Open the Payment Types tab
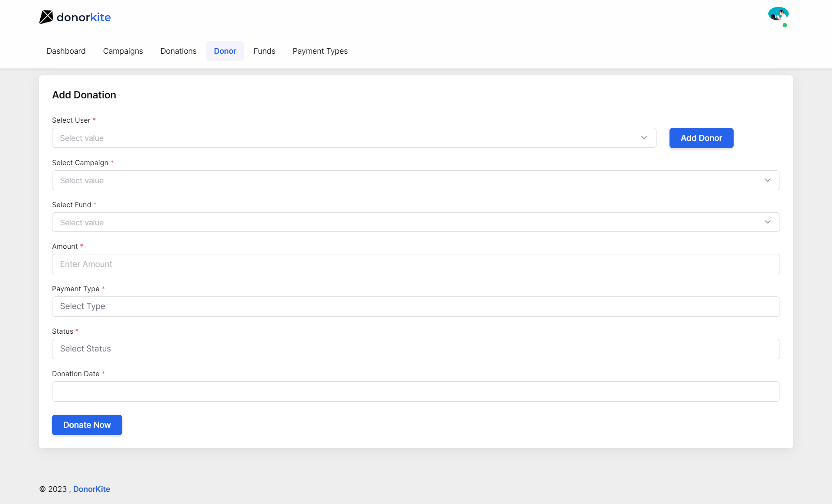832x504 pixels. click(320, 51)
